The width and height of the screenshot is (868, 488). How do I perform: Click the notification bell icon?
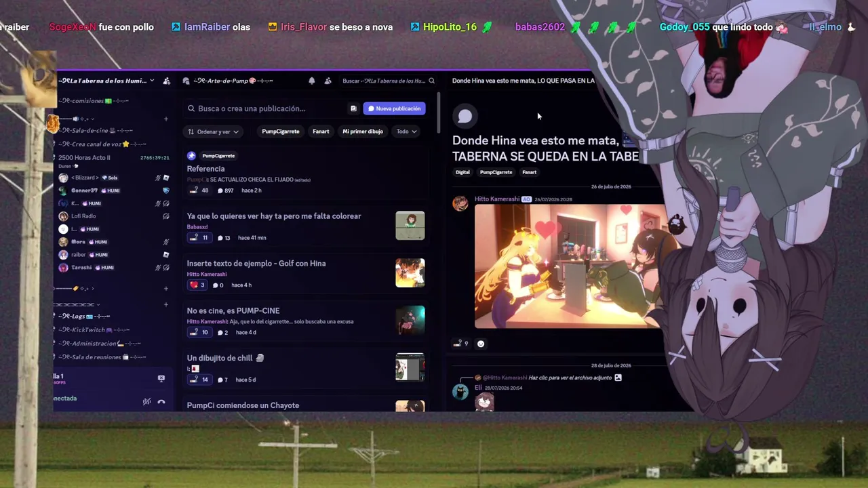312,81
